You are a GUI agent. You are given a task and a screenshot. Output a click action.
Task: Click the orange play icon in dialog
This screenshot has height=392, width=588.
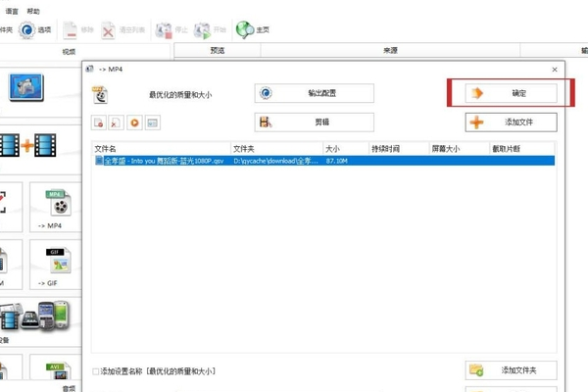[x=134, y=123]
